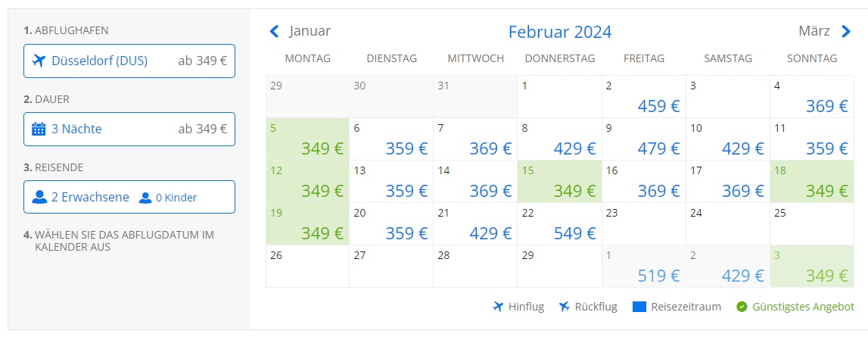868x337 pixels.
Task: Go to next month with right chevron
Action: pos(846,32)
